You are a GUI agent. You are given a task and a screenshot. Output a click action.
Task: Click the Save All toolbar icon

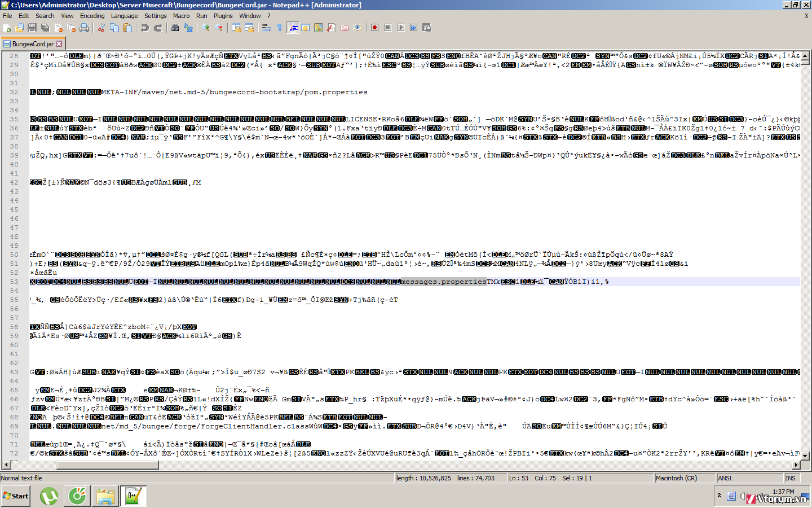[45, 28]
